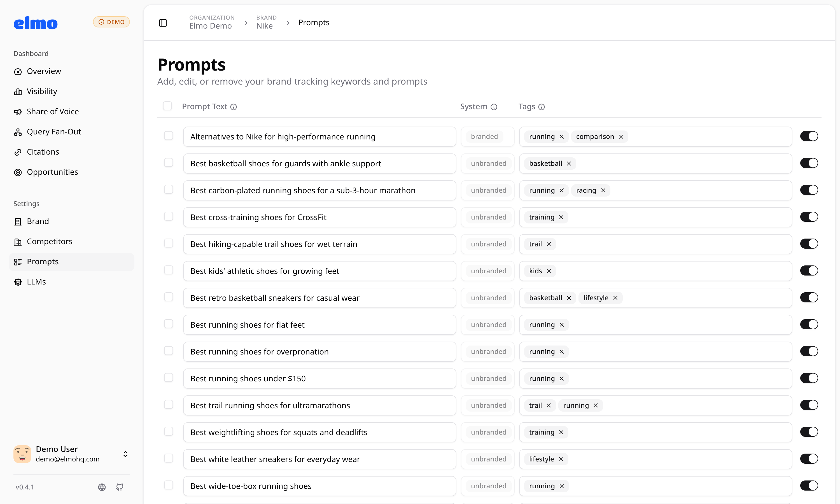This screenshot has height=504, width=840.
Task: Remove running tag from overpronation row
Action: coord(562,351)
